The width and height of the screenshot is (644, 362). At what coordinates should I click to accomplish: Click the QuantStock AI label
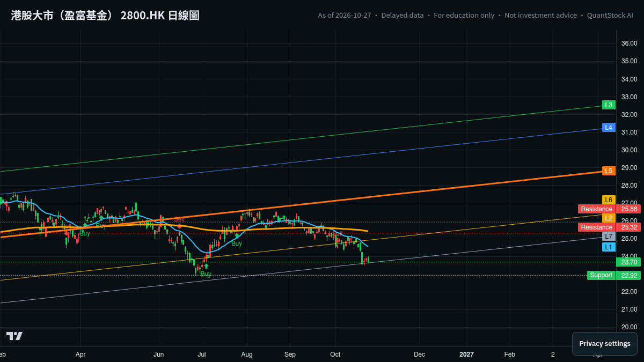[610, 15]
